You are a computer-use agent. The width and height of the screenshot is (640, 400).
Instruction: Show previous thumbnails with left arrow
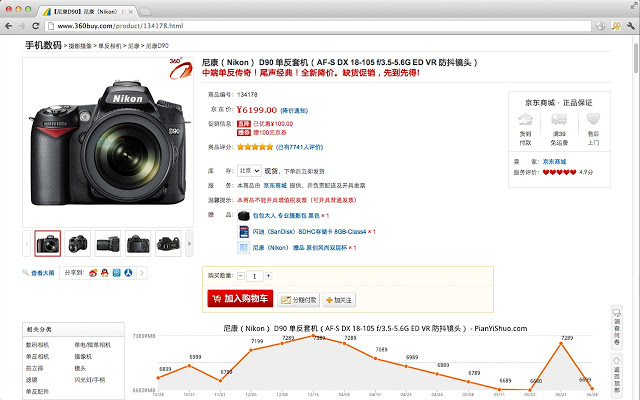click(27, 244)
